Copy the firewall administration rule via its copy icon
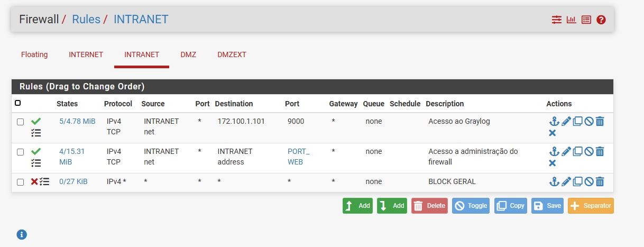 pos(577,152)
